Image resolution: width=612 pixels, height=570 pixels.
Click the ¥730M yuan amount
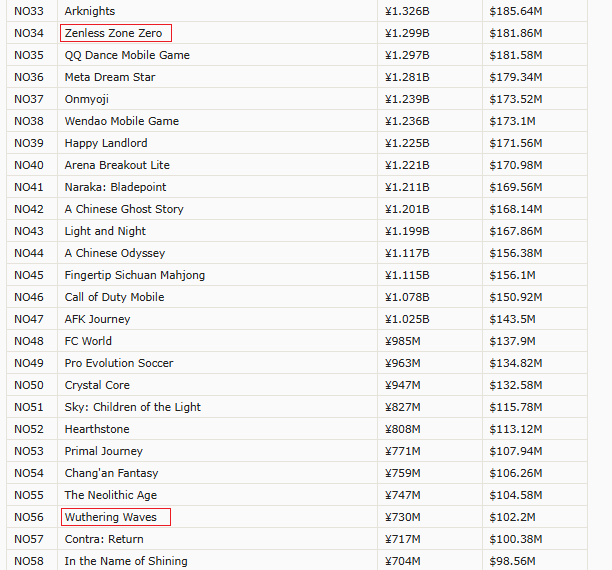pyautogui.click(x=403, y=517)
